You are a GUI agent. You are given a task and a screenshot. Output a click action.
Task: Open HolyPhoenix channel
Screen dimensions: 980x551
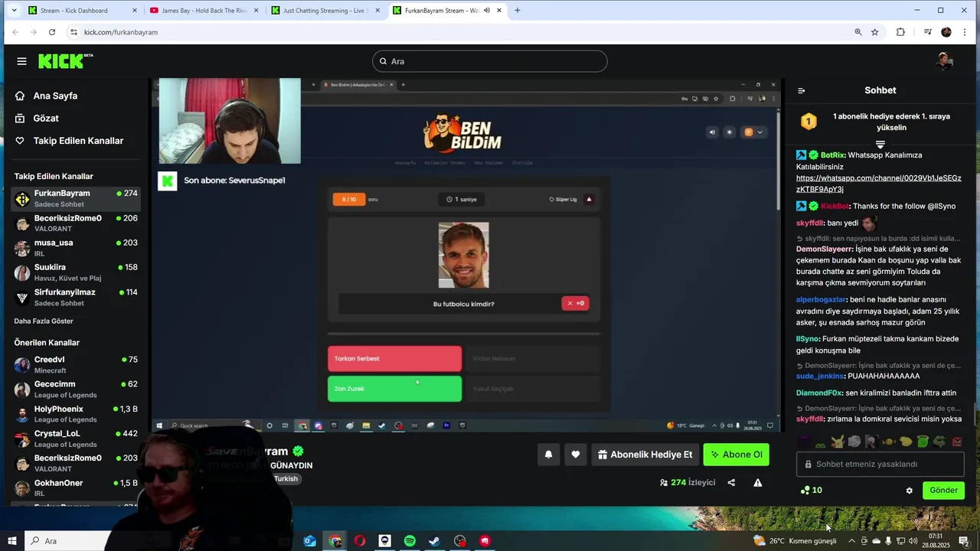click(x=75, y=414)
